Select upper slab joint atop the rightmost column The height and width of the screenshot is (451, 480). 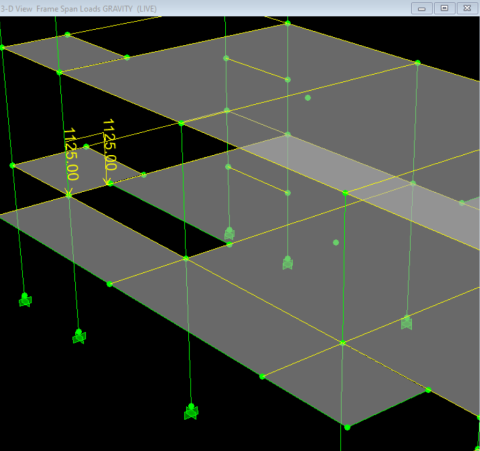(x=418, y=62)
